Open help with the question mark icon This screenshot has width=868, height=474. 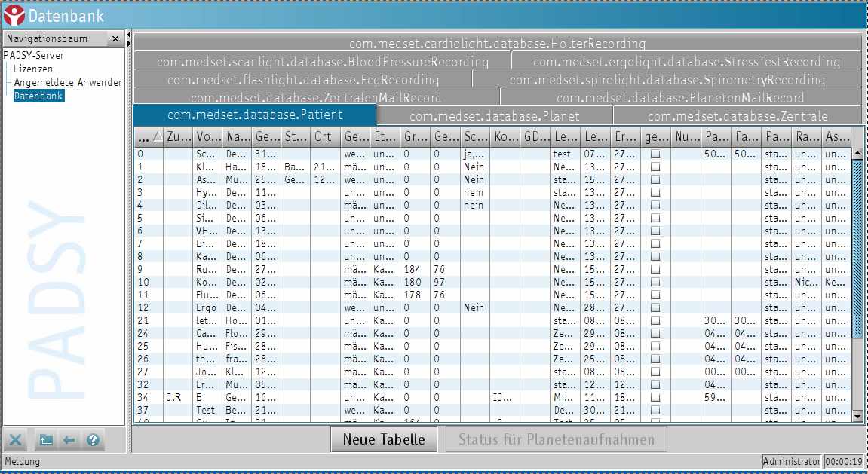pyautogui.click(x=93, y=440)
